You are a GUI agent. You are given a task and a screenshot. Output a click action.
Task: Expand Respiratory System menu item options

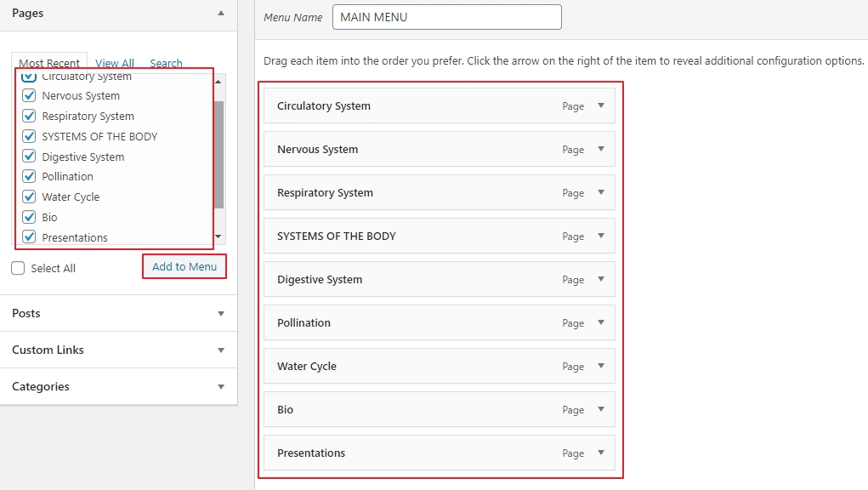coord(600,192)
